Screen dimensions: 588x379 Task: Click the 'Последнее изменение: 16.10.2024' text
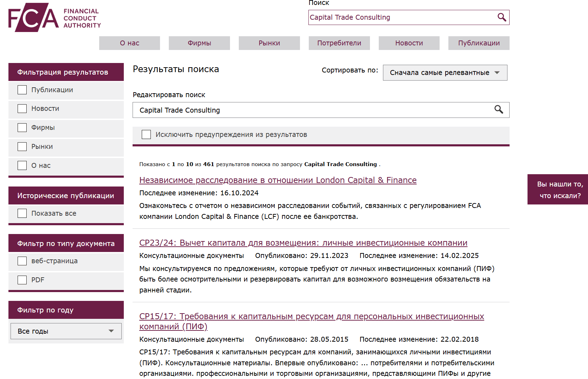tap(199, 193)
